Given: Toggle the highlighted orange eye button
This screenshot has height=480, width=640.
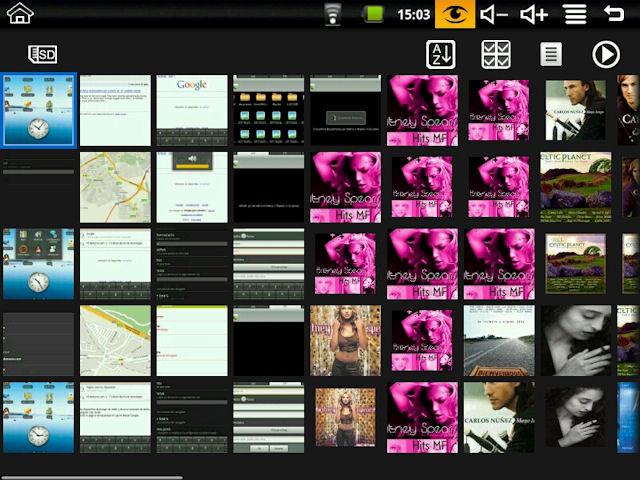Looking at the screenshot, I should 455,14.
